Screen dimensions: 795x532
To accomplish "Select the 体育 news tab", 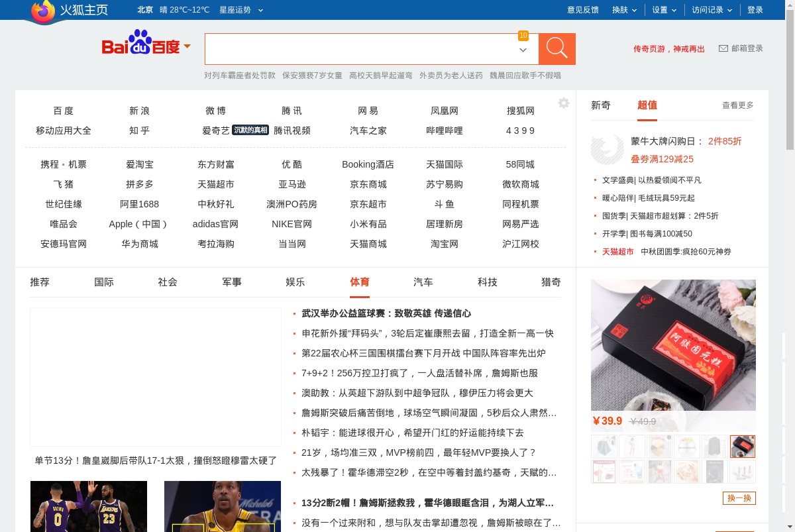I will pos(360,282).
